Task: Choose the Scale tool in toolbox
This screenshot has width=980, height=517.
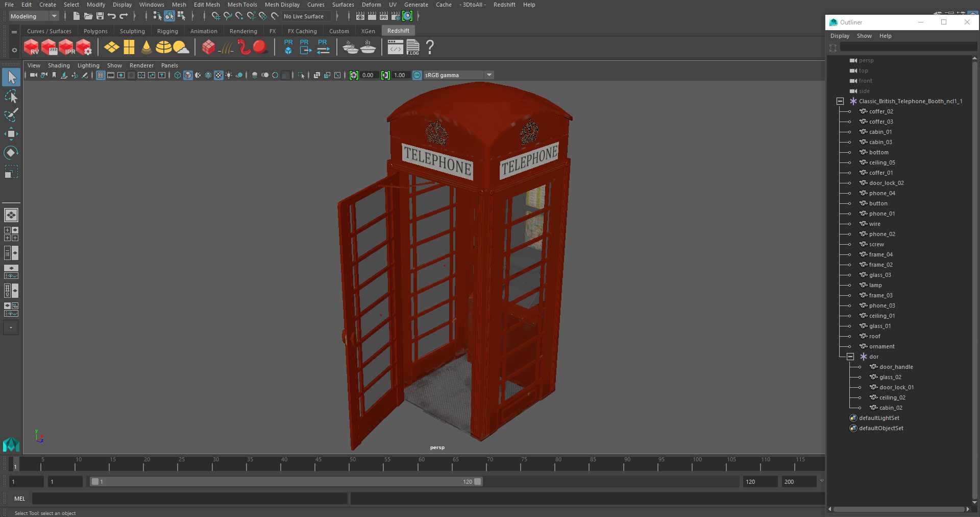Action: [x=11, y=172]
